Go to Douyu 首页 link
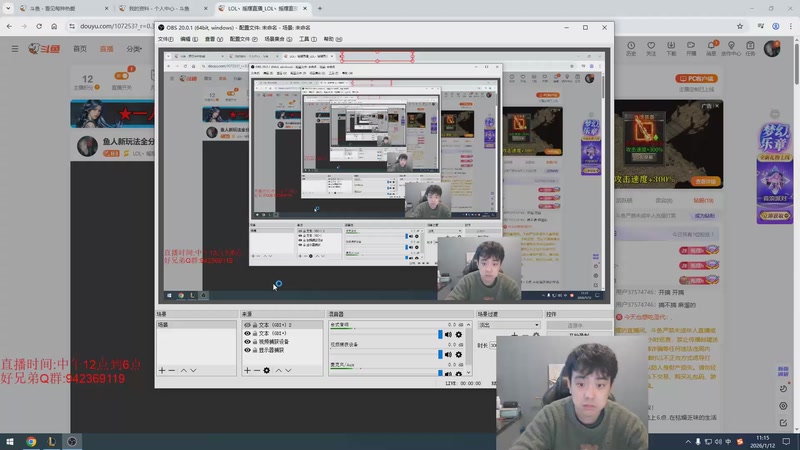Viewport: 800px width, 450px height. pos(80,48)
